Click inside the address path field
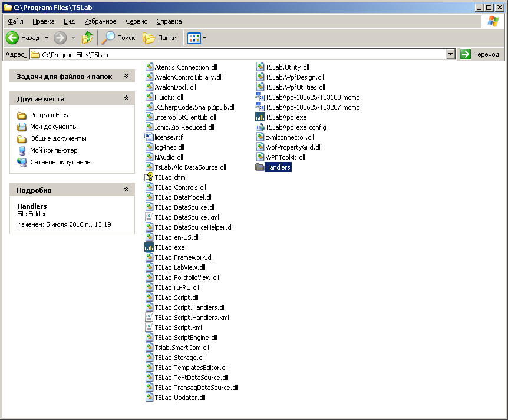508x420 pixels. 236,54
